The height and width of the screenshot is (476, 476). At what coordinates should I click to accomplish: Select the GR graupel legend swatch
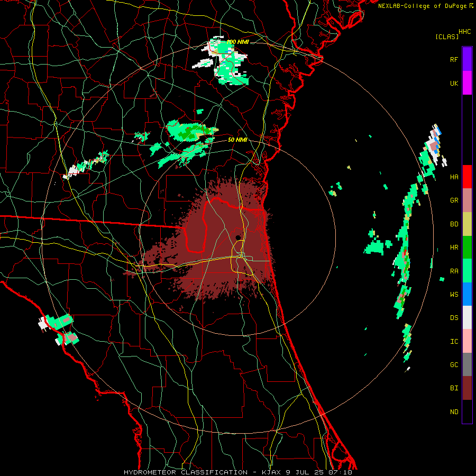(x=467, y=200)
